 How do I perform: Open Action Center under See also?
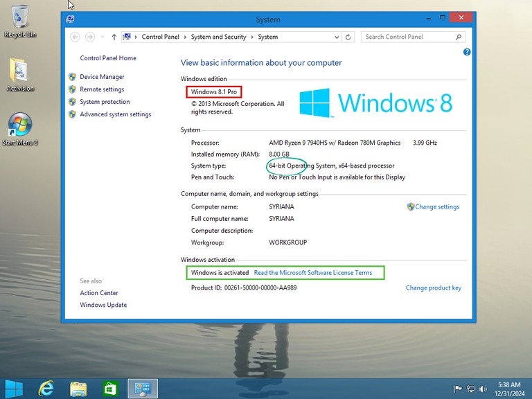click(x=99, y=293)
